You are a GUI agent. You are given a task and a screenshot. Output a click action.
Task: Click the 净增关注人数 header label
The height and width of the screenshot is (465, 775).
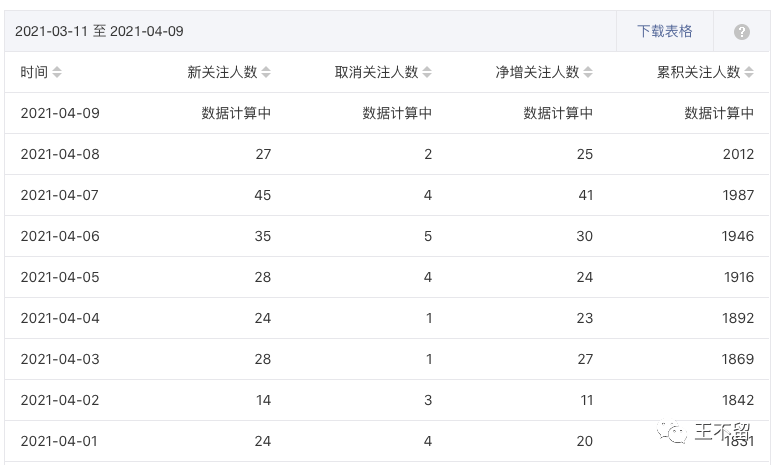pyautogui.click(x=537, y=72)
